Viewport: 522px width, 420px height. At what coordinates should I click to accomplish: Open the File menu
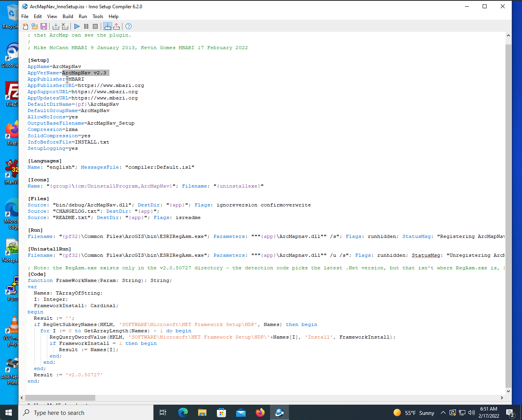(x=25, y=17)
